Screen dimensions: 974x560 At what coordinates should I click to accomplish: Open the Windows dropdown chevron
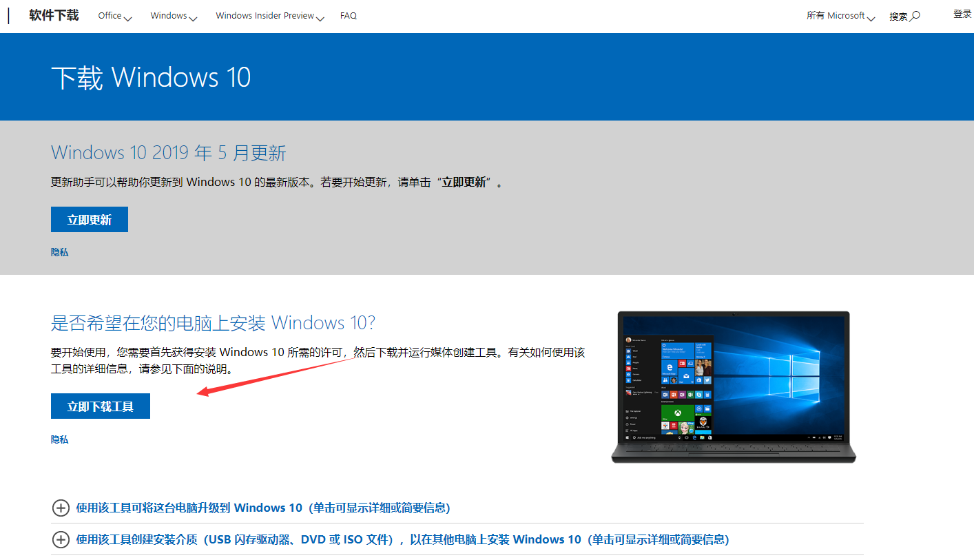pyautogui.click(x=194, y=17)
